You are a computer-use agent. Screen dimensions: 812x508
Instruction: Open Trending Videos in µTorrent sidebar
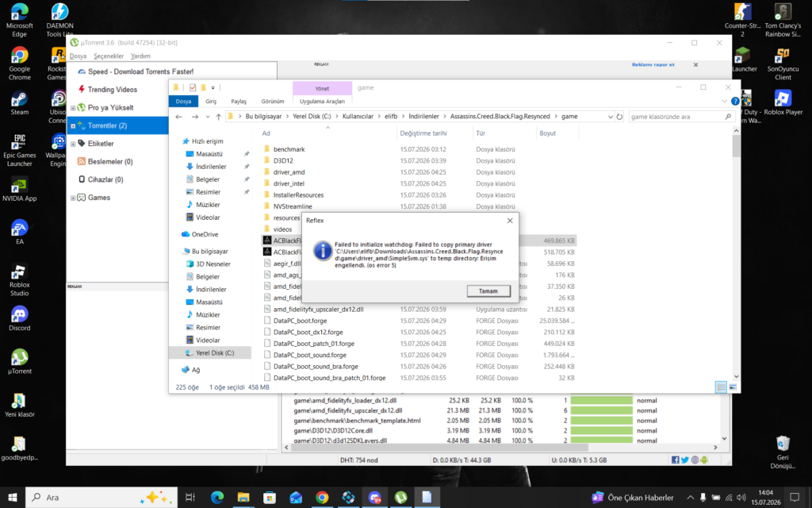tap(112, 90)
